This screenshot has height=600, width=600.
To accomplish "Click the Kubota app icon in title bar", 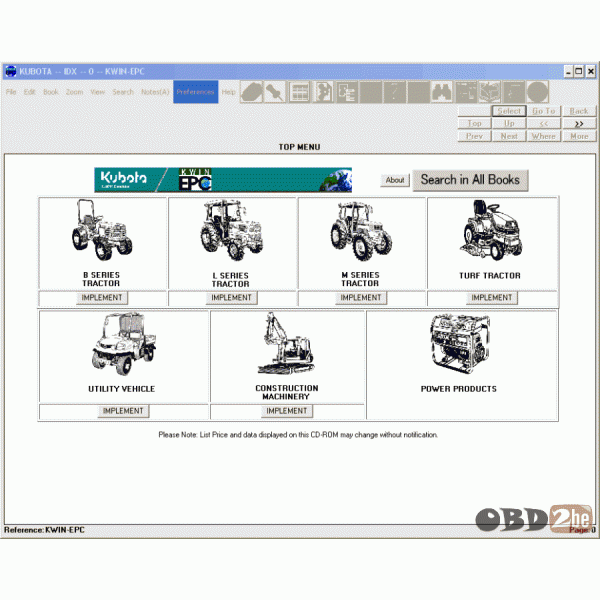I will point(11,71).
